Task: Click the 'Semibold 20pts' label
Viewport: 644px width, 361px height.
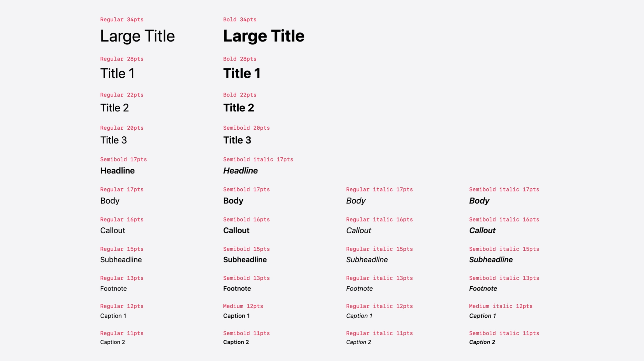Action: tap(246, 128)
